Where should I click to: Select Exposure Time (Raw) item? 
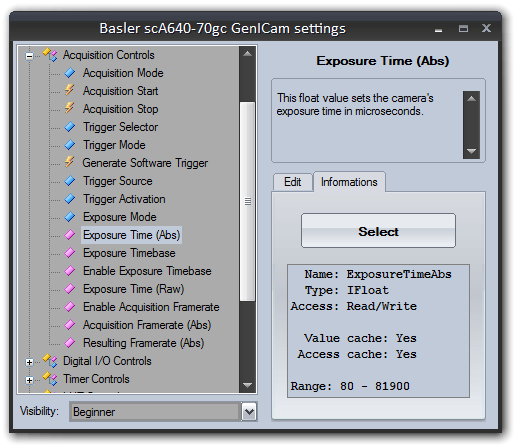point(133,289)
